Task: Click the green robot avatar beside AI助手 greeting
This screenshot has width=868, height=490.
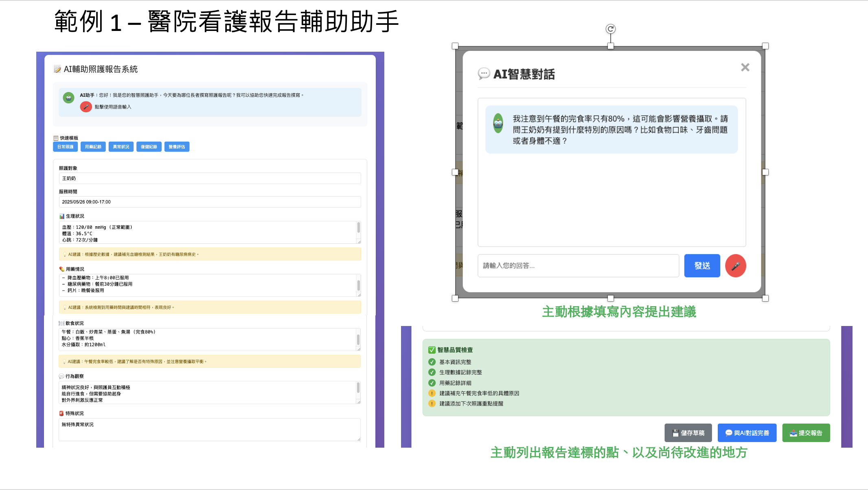Action: tap(68, 97)
